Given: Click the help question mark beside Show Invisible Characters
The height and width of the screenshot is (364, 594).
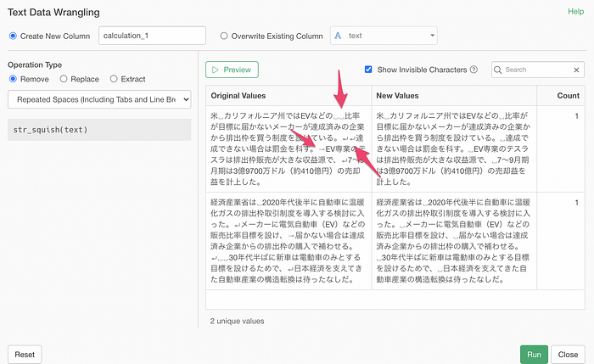Looking at the screenshot, I should [x=474, y=70].
